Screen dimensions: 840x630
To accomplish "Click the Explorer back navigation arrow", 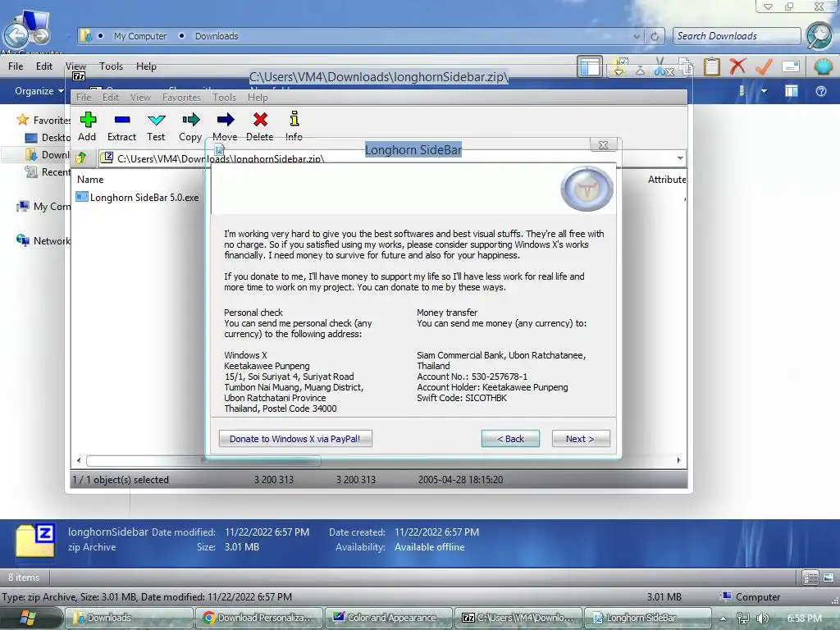I will (16, 36).
